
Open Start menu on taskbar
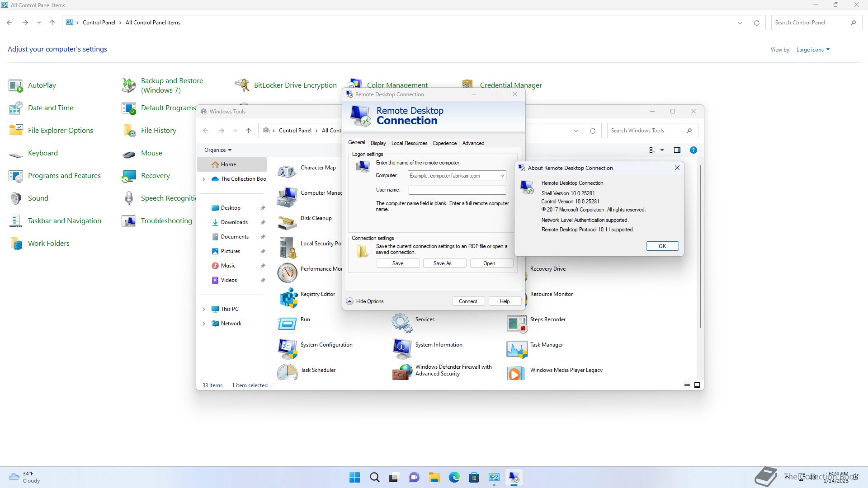pos(355,477)
